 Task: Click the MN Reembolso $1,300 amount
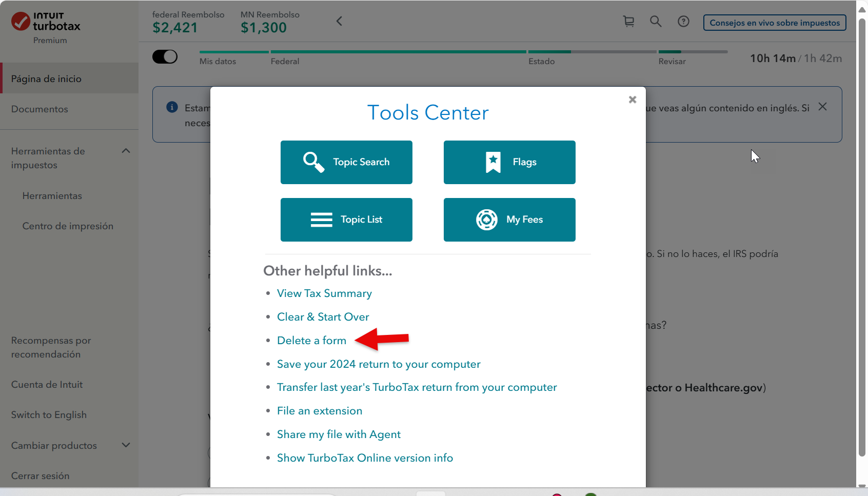(x=264, y=28)
